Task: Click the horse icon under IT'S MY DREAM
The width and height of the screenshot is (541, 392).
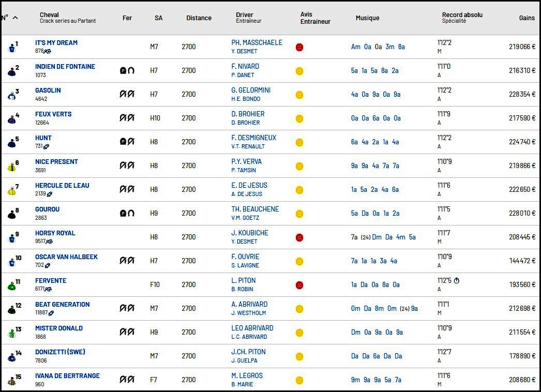Action: (48, 51)
